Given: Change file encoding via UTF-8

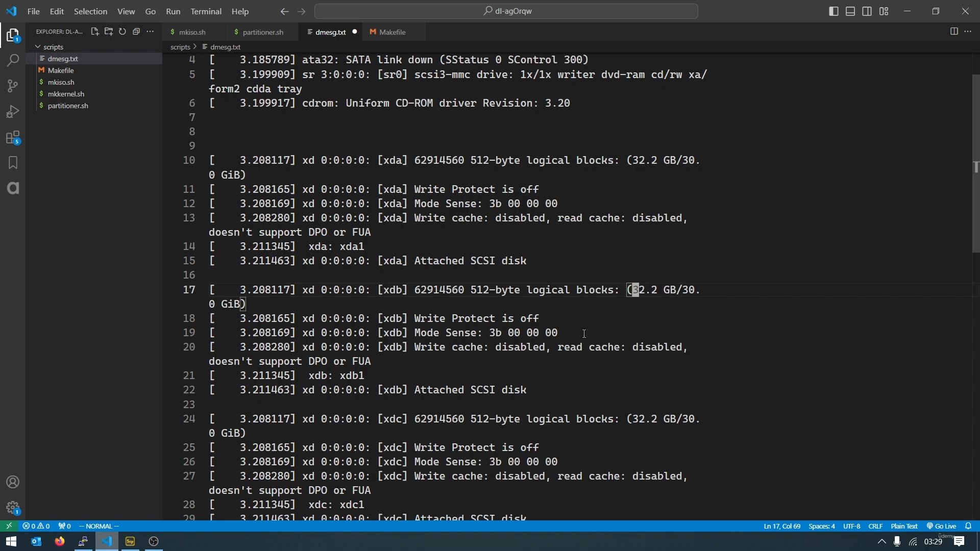Looking at the screenshot, I should click(x=851, y=526).
